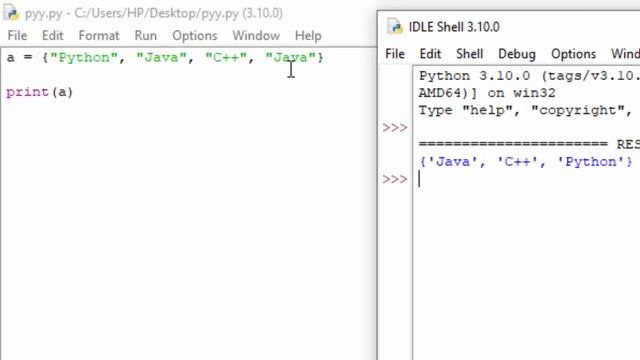
Task: Click at the active shell prompt cursor
Action: click(419, 179)
